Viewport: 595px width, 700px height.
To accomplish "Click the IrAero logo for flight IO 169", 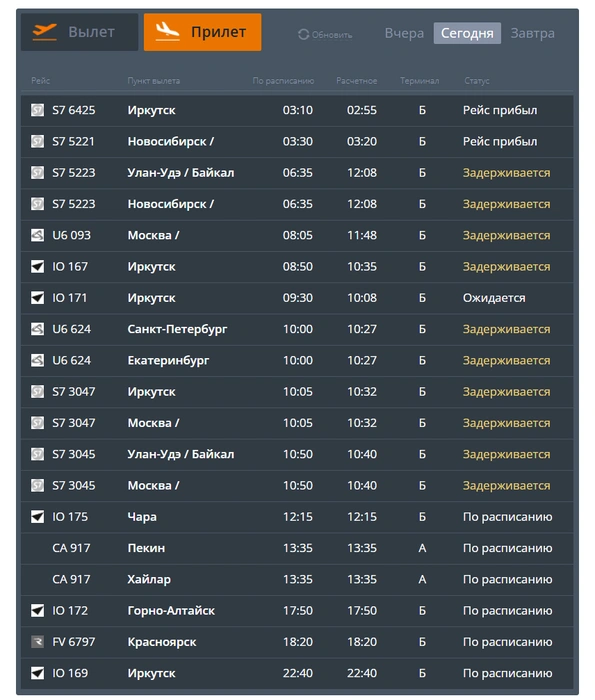I will click(37, 673).
